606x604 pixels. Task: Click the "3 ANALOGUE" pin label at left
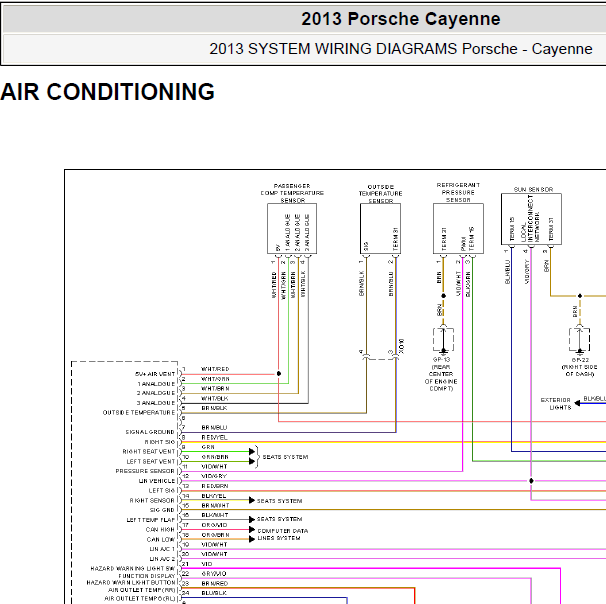coord(156,403)
